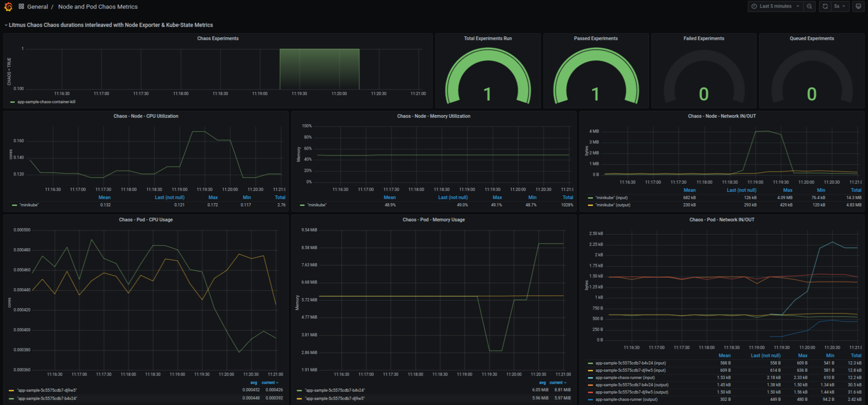The image size is (868, 405).
Task: Open the Passed Experiments panel menu
Action: [x=595, y=39]
